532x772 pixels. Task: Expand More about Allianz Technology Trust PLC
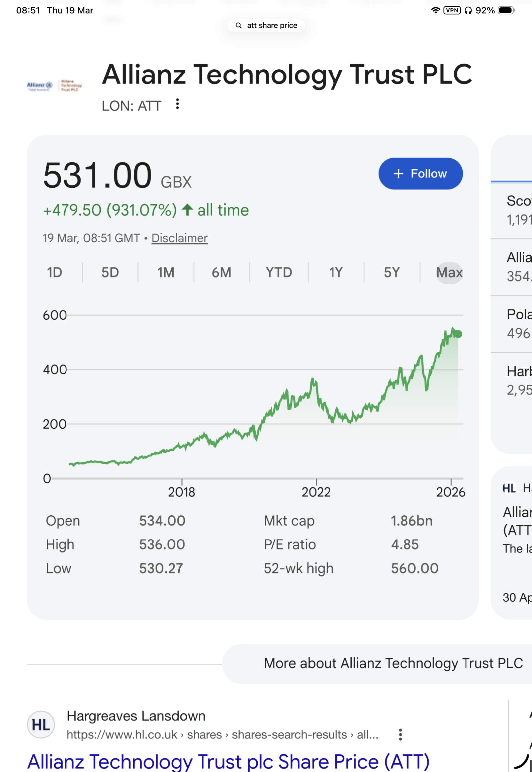click(x=393, y=663)
